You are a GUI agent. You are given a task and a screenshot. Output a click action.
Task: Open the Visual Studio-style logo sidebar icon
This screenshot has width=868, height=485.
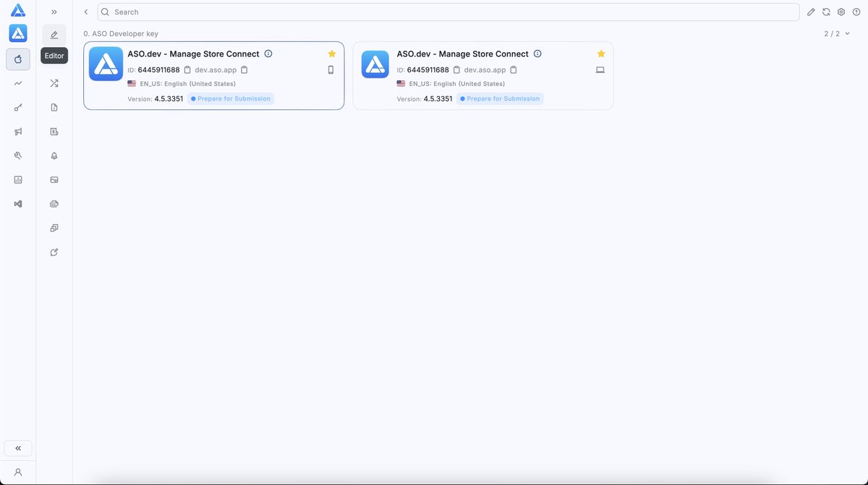pyautogui.click(x=18, y=204)
